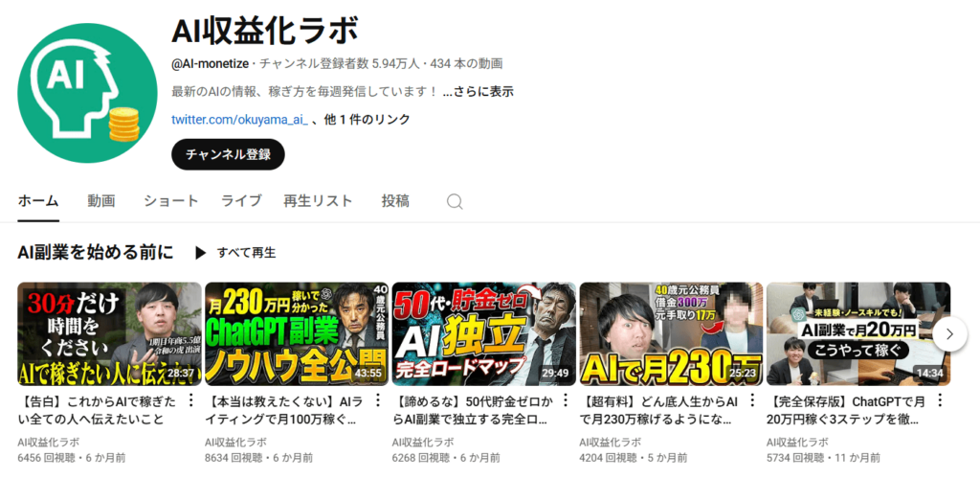Screen dimensions: 980x479
Task: Open the AI副業を始める前に playlist heading
Action: 96,252
